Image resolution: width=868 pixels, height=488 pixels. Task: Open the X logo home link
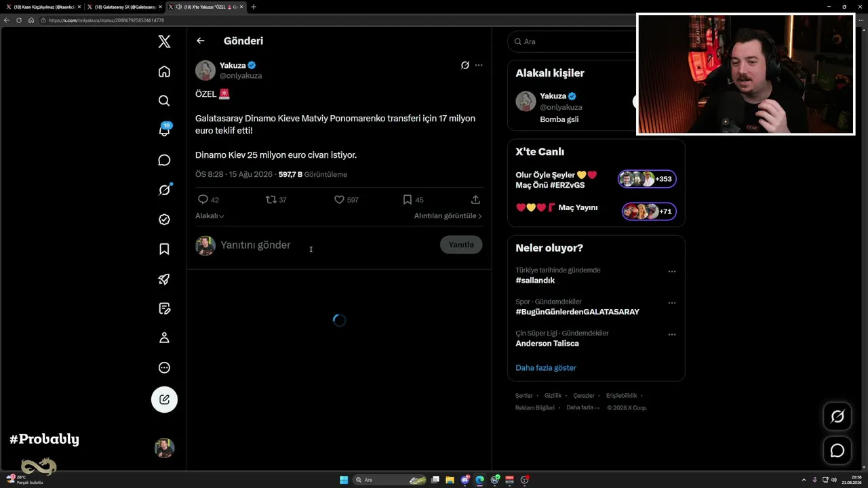[x=164, y=42]
